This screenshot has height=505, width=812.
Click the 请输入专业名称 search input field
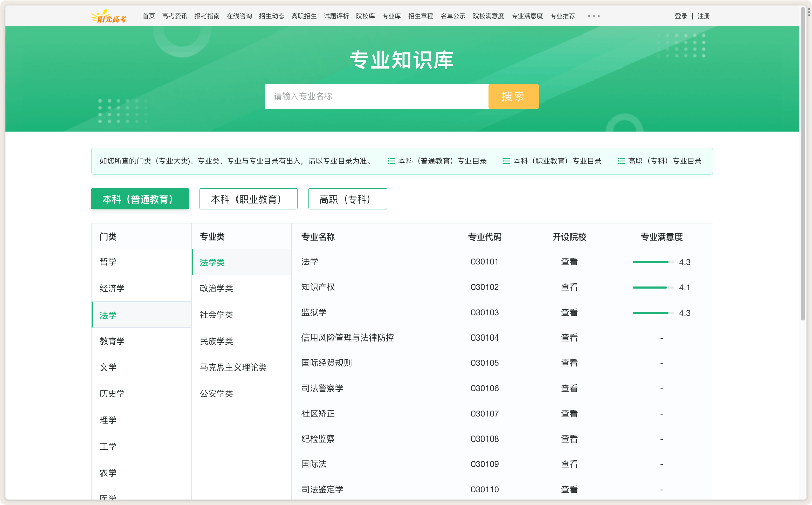[x=376, y=96]
